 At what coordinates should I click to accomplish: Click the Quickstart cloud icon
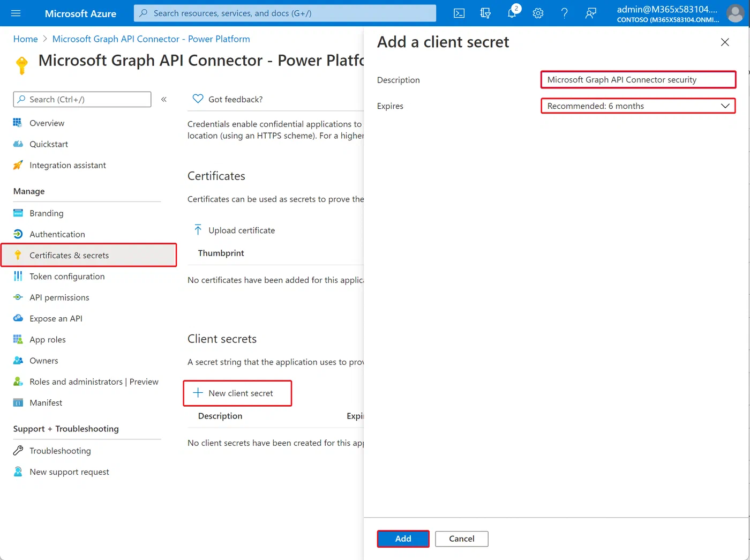point(18,144)
